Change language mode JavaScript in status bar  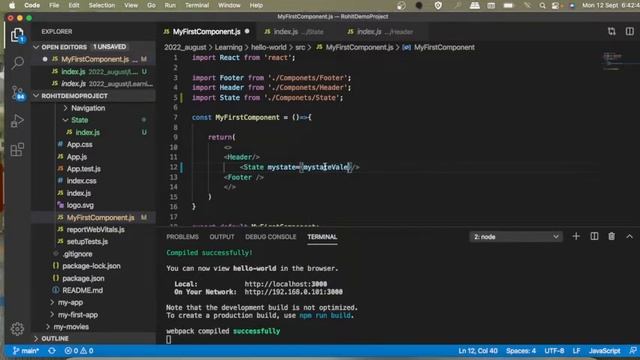604,351
